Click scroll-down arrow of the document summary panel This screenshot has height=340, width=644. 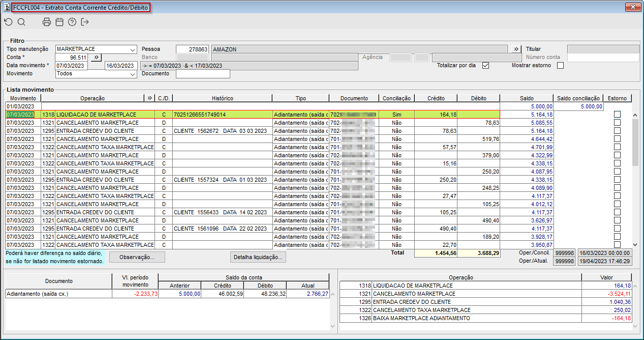click(333, 326)
